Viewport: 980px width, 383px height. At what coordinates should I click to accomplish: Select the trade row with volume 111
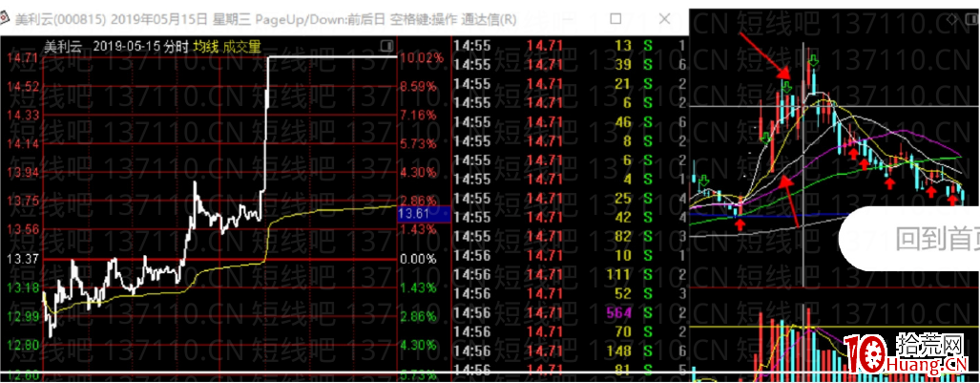[570, 274]
